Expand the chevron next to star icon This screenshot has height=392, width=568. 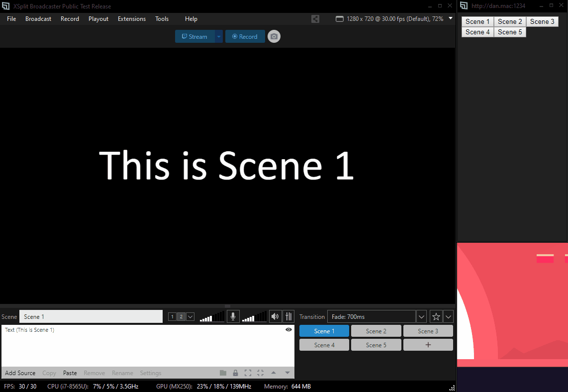448,317
